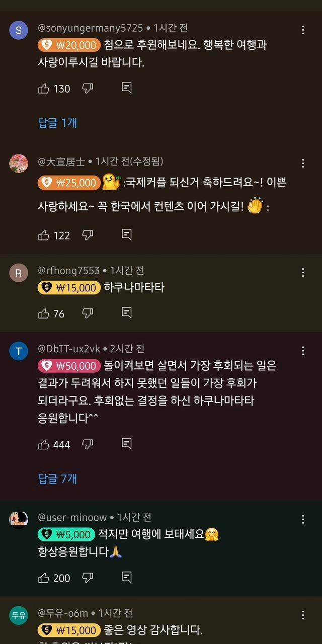322x644 pixels.
Task: Open reply box for @sonyungermany5725 comment
Action: [x=127, y=89]
